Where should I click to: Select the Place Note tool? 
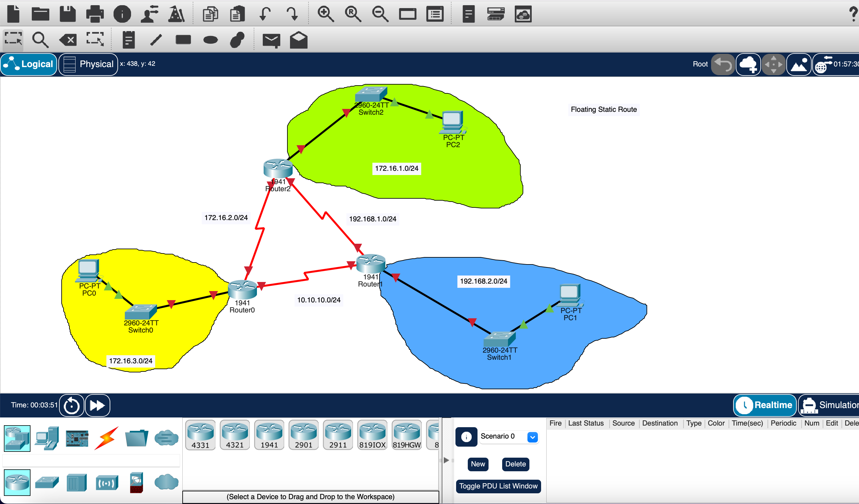coord(128,40)
